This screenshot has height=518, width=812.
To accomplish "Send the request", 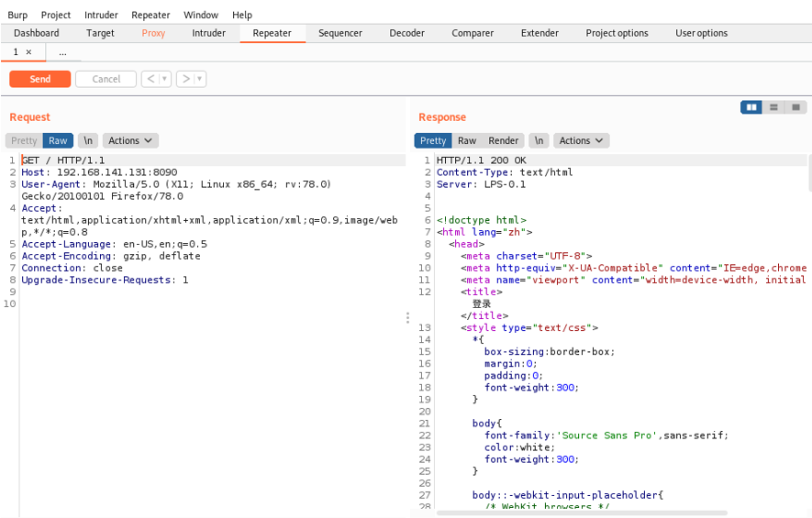I will point(39,79).
